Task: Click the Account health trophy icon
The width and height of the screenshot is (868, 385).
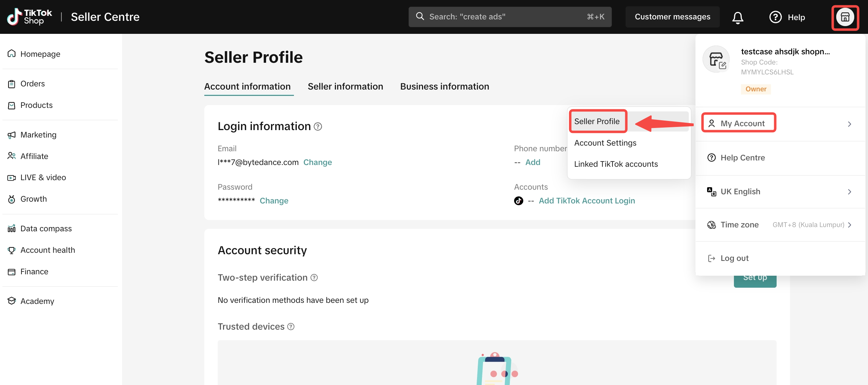Action: click(x=12, y=250)
